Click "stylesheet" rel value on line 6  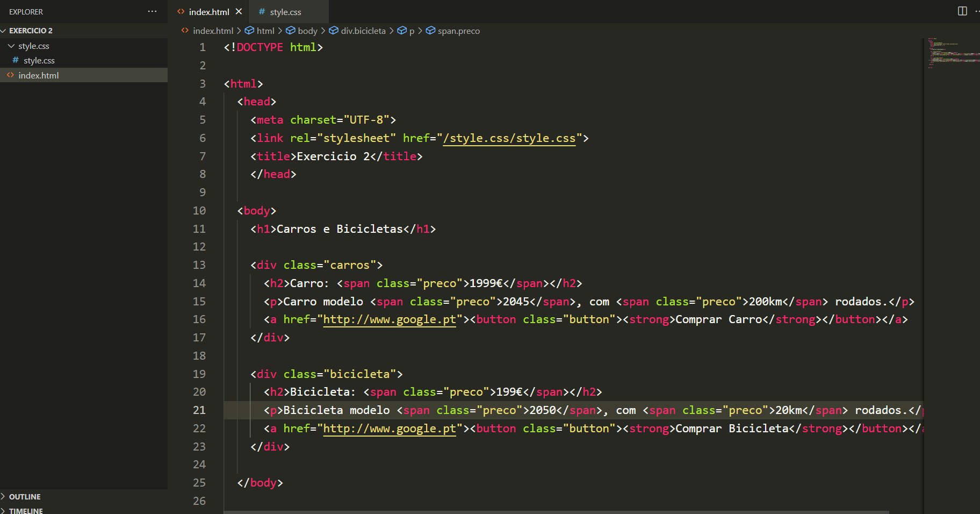[x=356, y=138]
